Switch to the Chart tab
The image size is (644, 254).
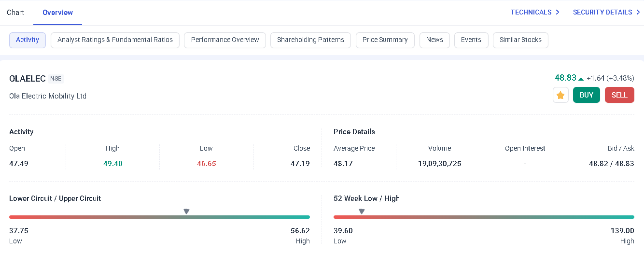coord(15,13)
